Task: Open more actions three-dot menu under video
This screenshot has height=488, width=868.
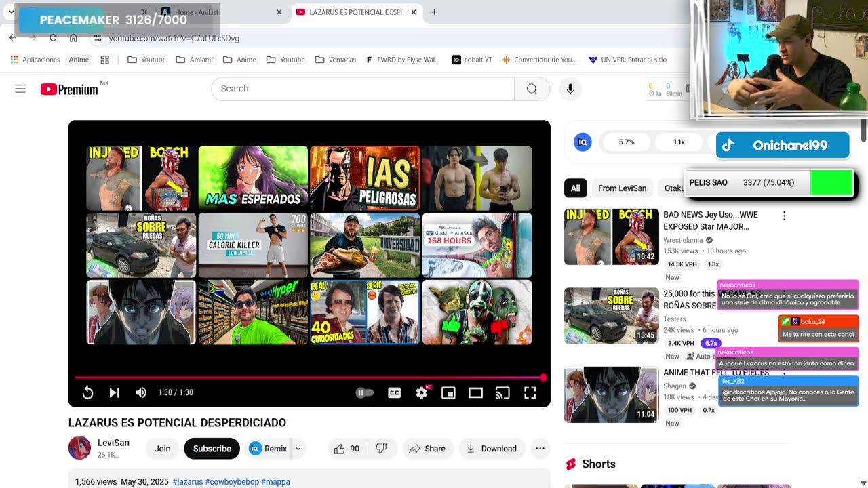Action: (x=540, y=449)
